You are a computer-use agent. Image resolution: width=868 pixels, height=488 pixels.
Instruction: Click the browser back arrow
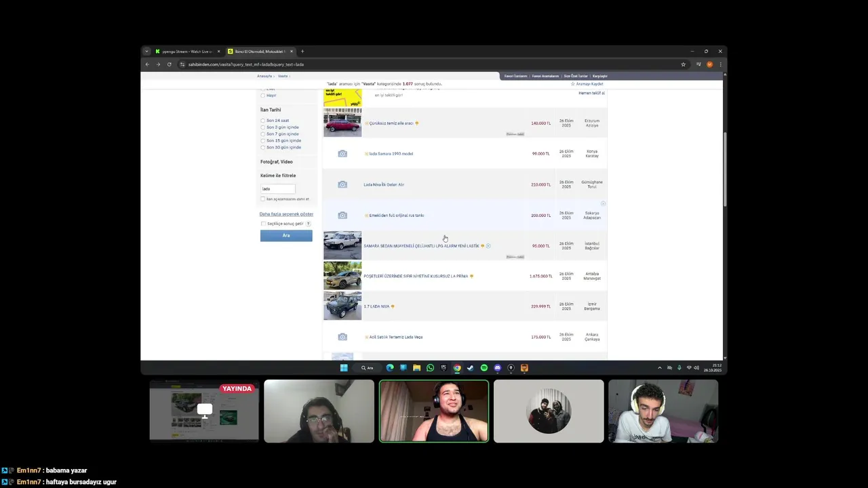click(x=147, y=64)
